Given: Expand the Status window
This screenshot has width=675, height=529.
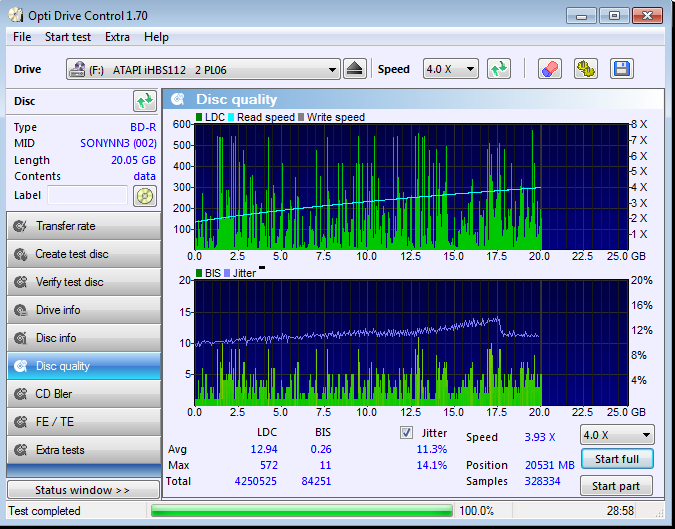Looking at the screenshot, I should [83, 490].
